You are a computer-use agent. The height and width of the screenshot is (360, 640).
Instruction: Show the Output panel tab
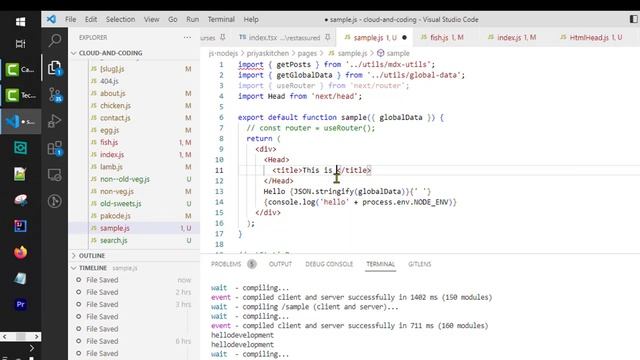coord(280,264)
